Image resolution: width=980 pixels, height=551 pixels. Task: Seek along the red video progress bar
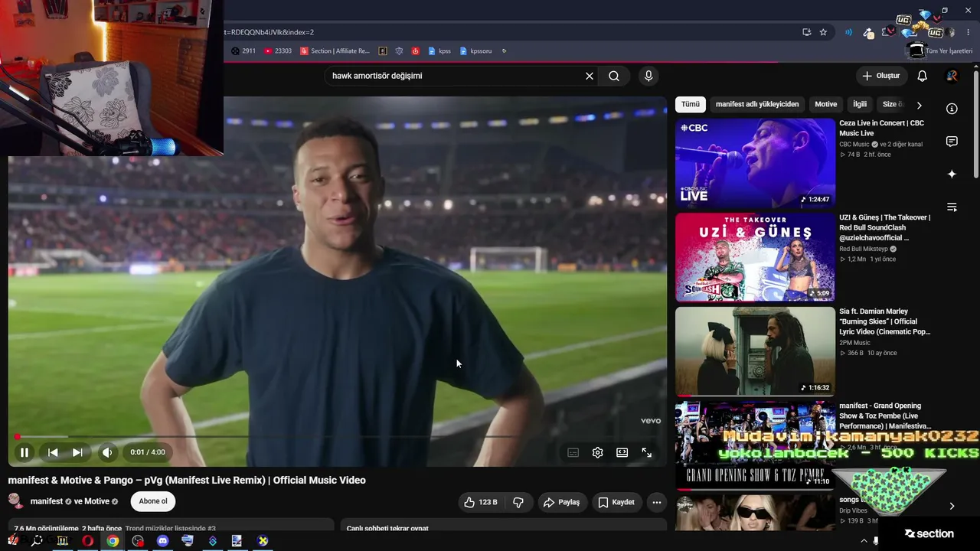pyautogui.click(x=337, y=437)
